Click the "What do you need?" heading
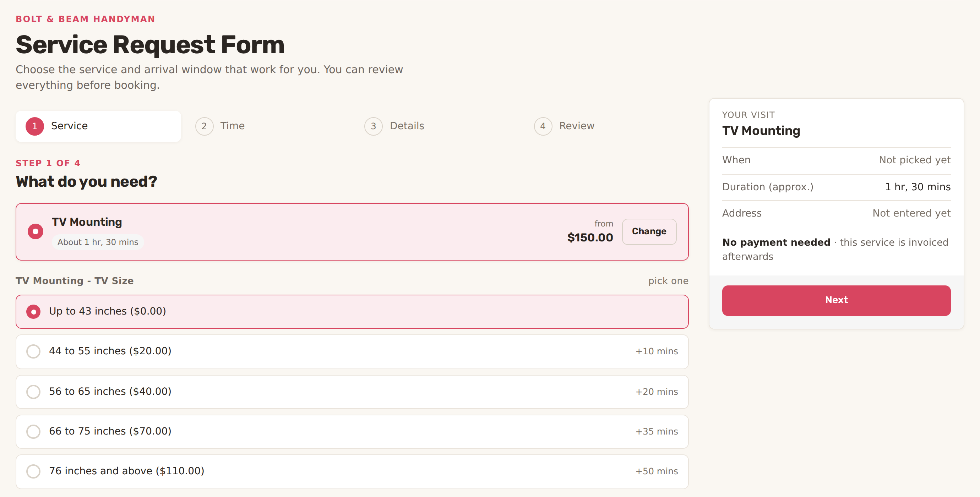980x497 pixels. click(86, 182)
